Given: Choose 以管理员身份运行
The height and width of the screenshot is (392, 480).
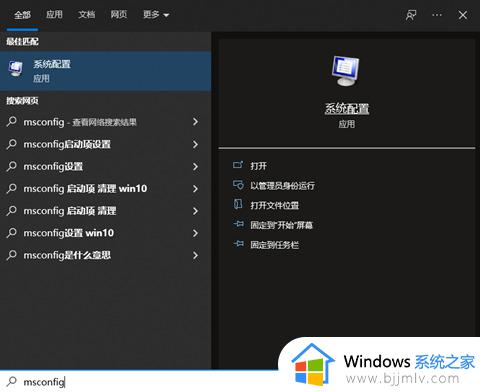Looking at the screenshot, I should click(x=282, y=186).
